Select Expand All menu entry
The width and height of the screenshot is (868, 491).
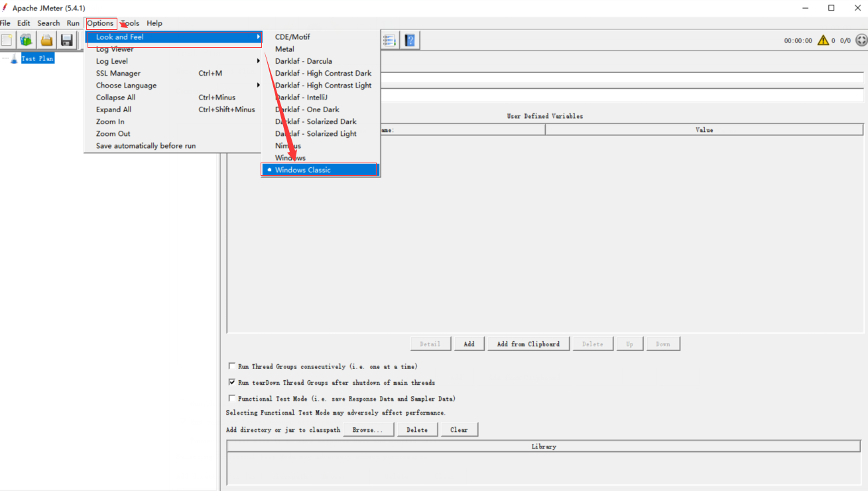pos(172,109)
